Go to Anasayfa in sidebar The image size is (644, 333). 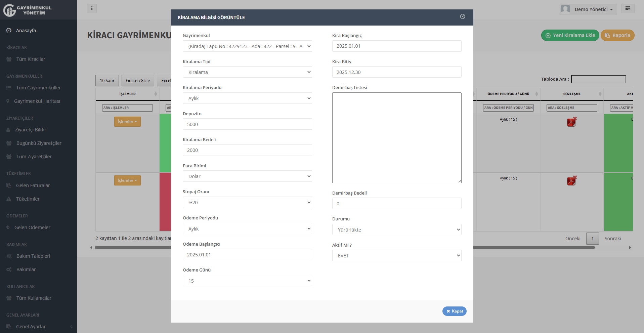point(26,31)
